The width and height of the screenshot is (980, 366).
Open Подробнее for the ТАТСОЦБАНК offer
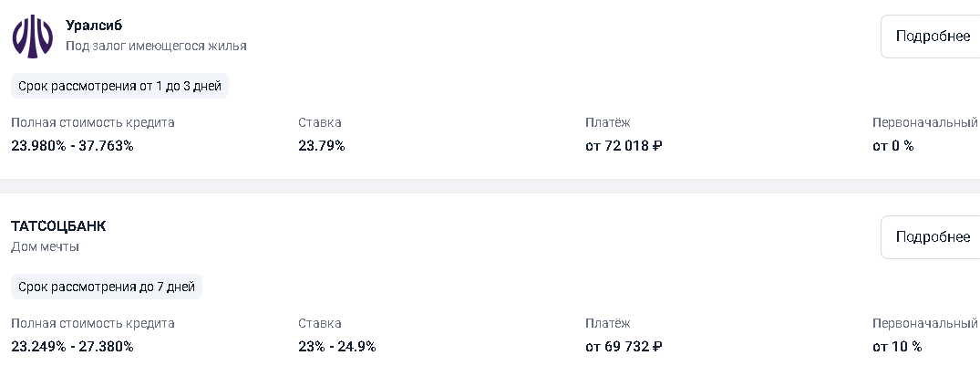(931, 237)
